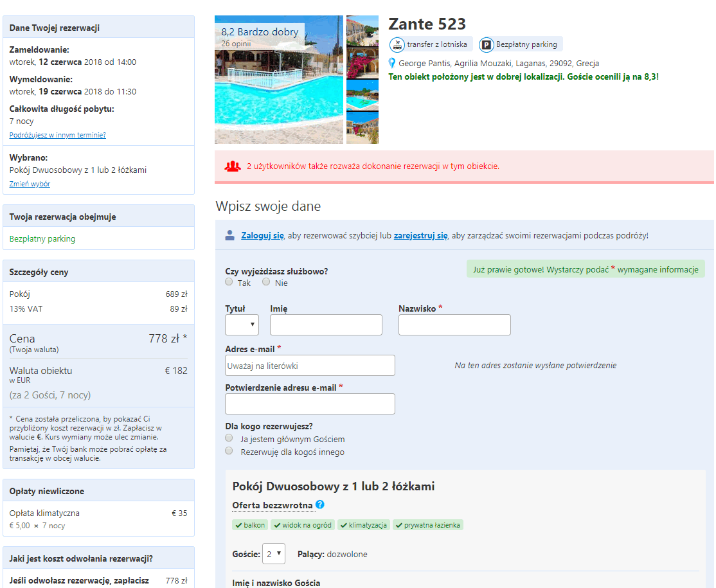Click the 'Zaloguj się' link
Viewport: 716px width, 588px height.
pos(262,235)
